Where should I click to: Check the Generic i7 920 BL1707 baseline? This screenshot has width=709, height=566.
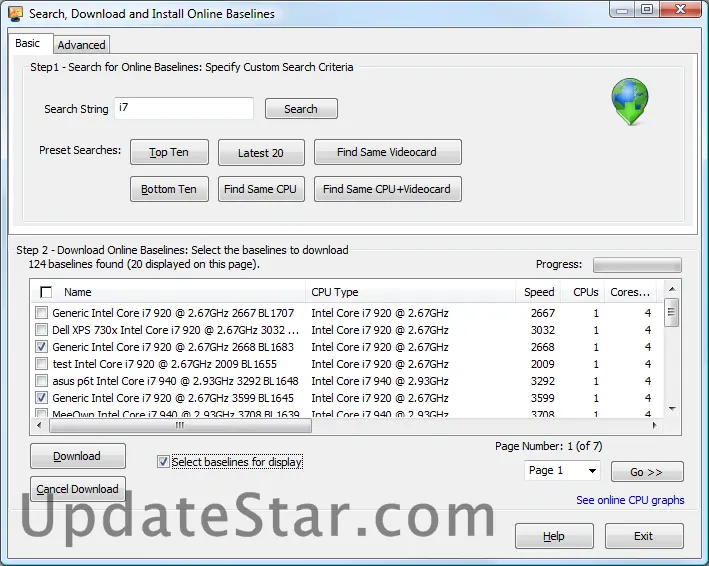41,312
